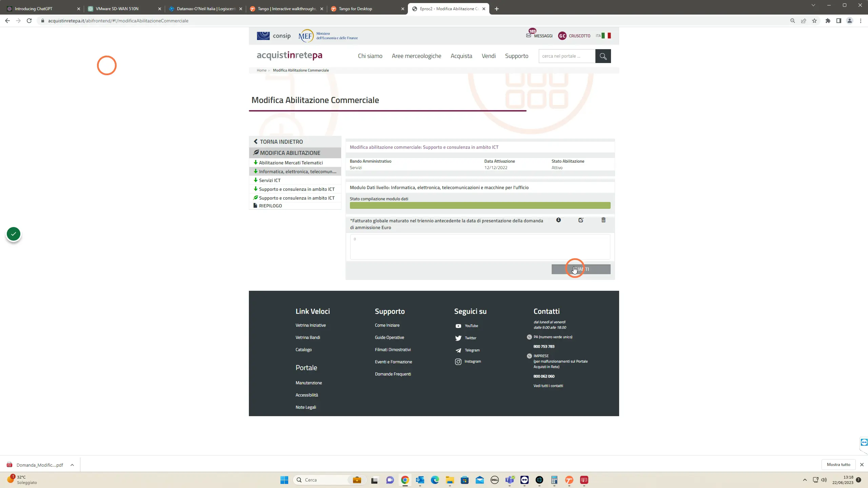Screen dimensions: 868x488
Task: Switch language via the Italian flag
Action: (x=606, y=36)
